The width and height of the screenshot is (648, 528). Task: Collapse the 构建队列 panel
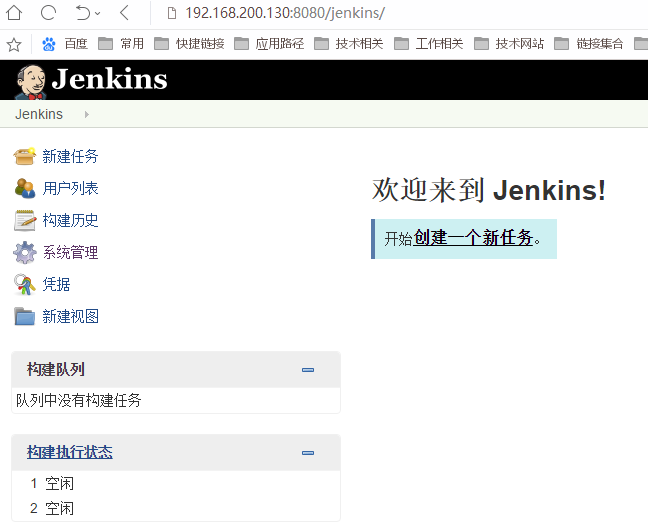tap(308, 370)
